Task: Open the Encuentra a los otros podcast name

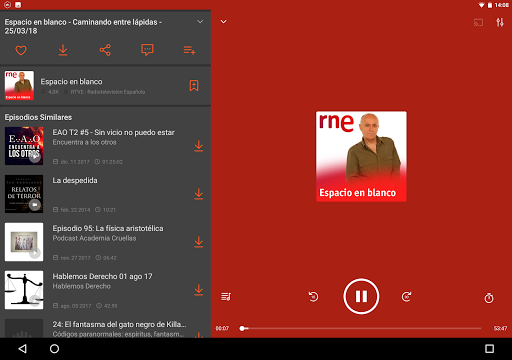Action: 84,142
